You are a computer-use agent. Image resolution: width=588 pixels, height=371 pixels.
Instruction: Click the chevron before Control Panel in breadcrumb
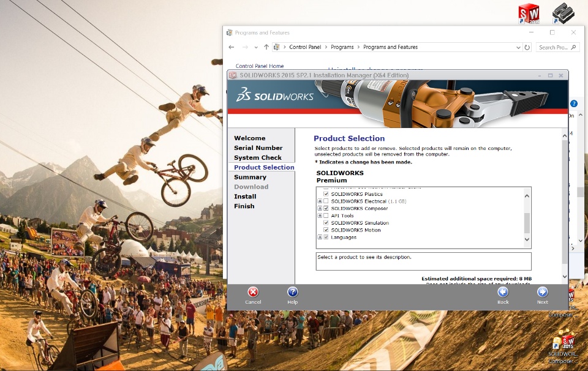click(285, 47)
